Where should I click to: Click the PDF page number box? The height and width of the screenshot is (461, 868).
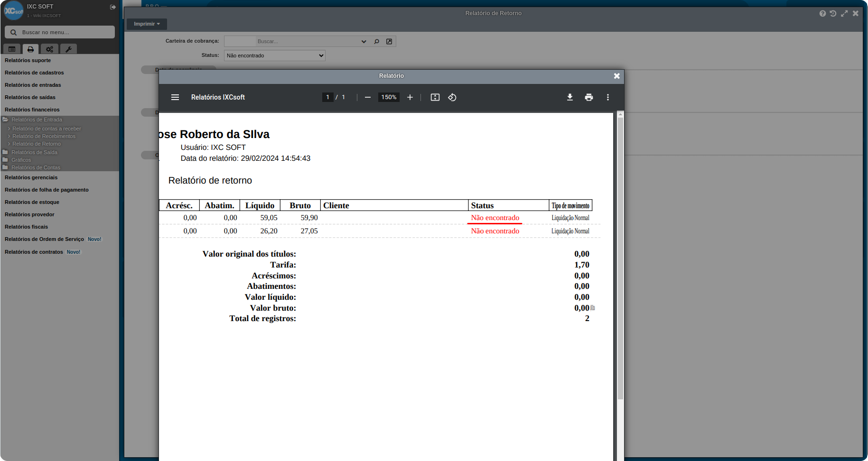point(327,97)
